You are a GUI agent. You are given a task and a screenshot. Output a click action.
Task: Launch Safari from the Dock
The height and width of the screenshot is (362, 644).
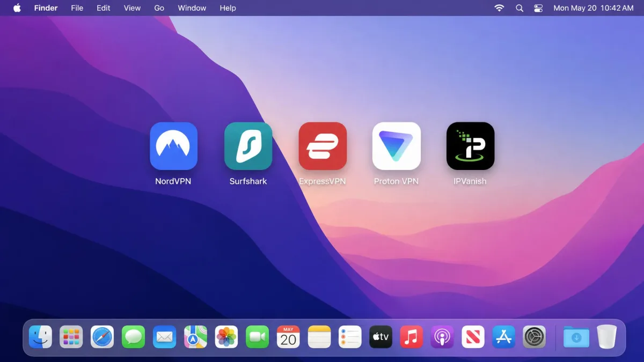point(102,337)
